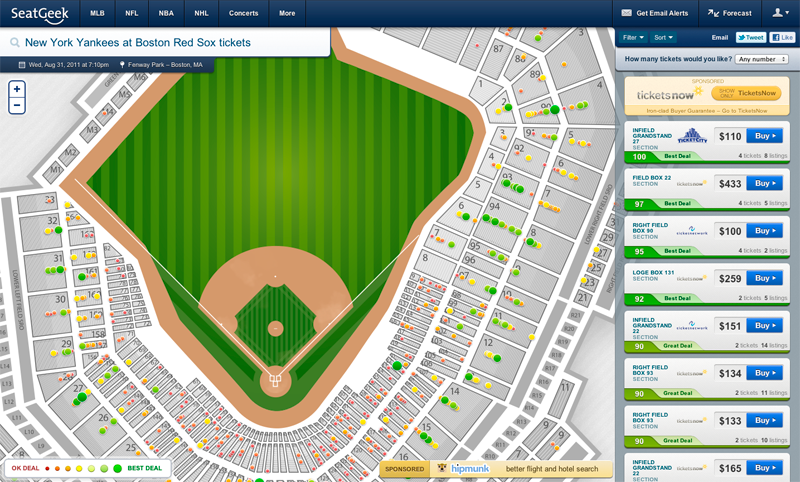Screen dimensions: 800x482
Task: Expand the Filter dropdown
Action: [633, 37]
